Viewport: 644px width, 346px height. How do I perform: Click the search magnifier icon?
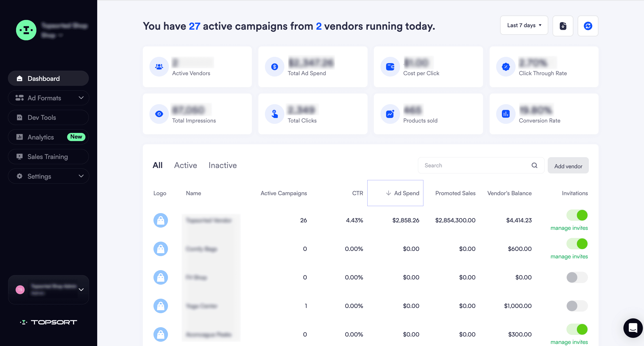tap(534, 165)
